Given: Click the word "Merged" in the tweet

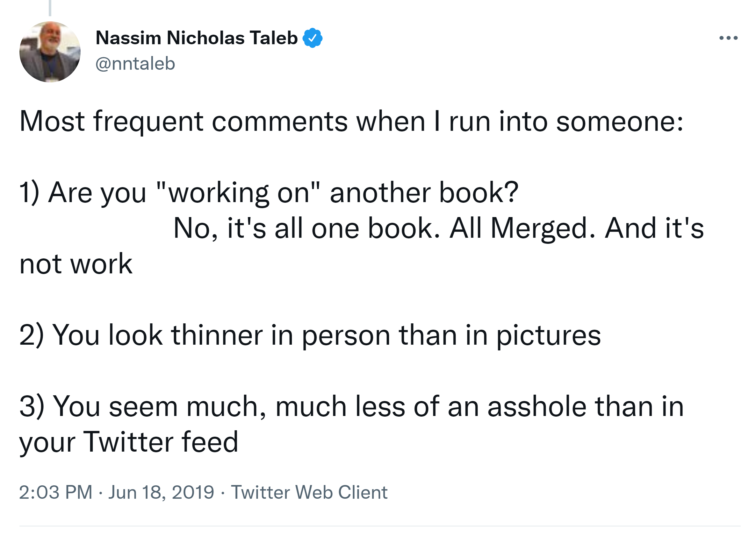Looking at the screenshot, I should [543, 228].
